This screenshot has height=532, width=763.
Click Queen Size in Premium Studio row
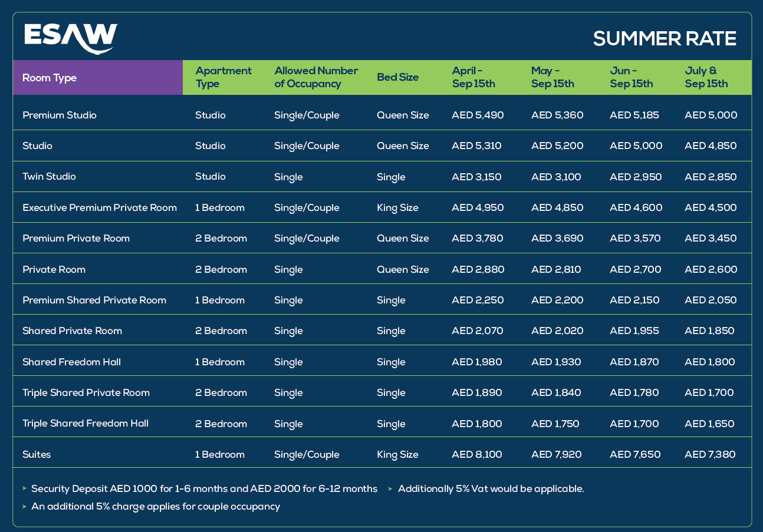click(x=403, y=115)
